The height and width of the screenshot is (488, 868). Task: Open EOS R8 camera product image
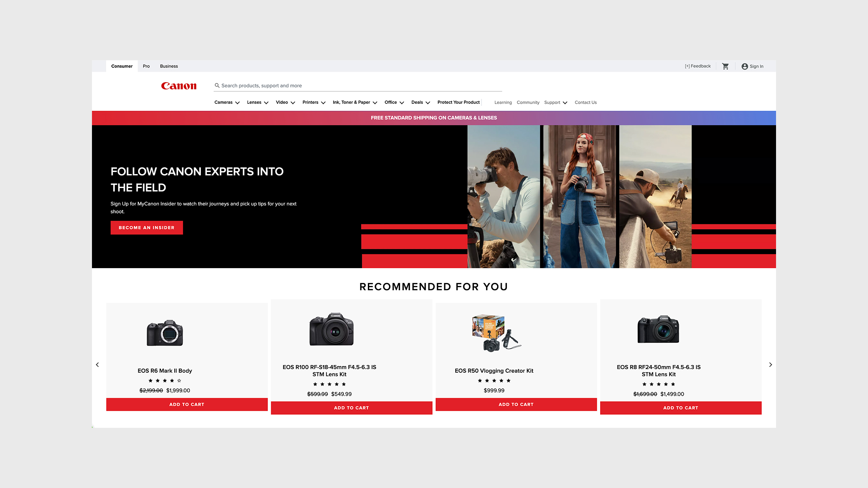click(658, 329)
